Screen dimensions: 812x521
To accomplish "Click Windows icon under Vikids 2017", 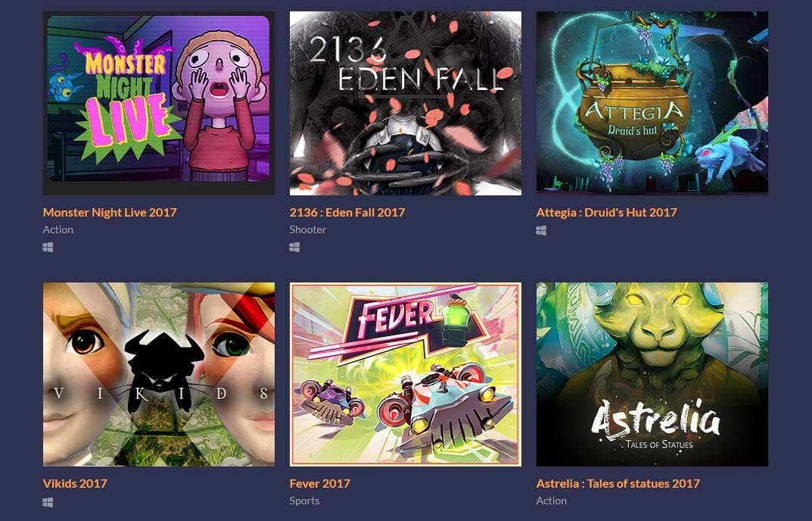I will (48, 502).
